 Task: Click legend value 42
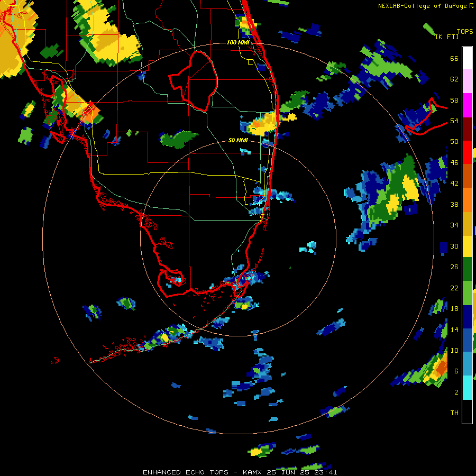(x=454, y=184)
